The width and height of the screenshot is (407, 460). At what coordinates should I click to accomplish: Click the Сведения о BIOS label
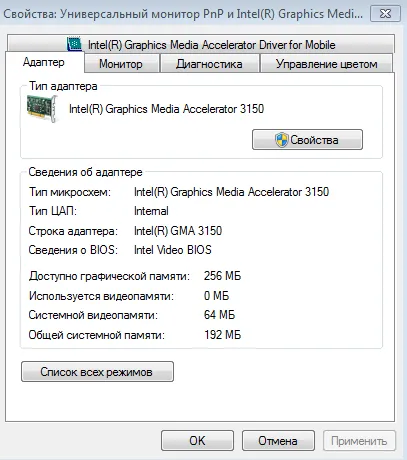[73, 250]
